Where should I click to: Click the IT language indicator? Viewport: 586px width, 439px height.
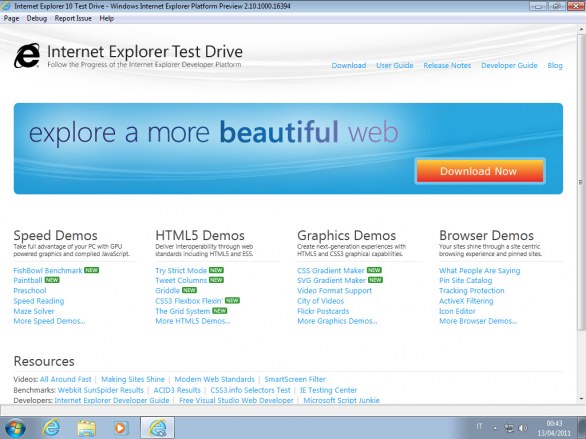[x=479, y=426]
